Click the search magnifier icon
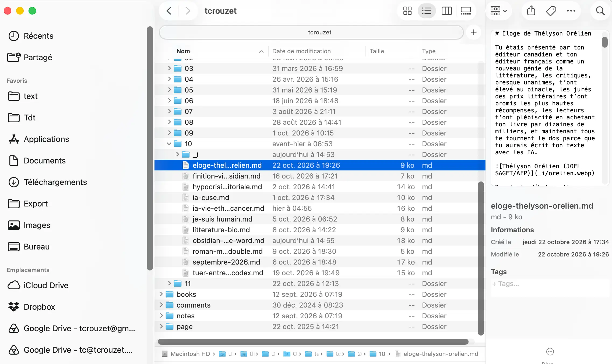Screen dimensions: 612x364 pyautogui.click(x=600, y=11)
